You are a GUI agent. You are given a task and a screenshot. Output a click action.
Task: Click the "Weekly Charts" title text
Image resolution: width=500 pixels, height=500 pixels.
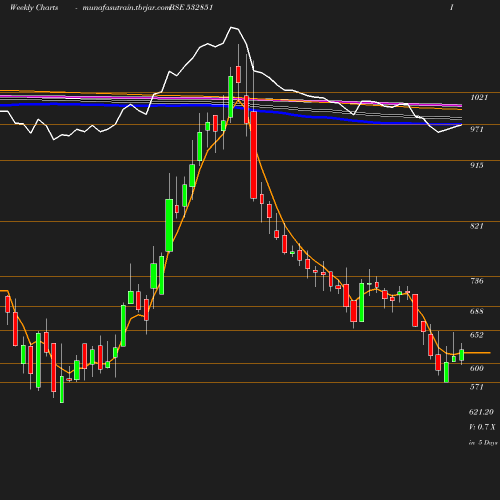(x=34, y=7)
